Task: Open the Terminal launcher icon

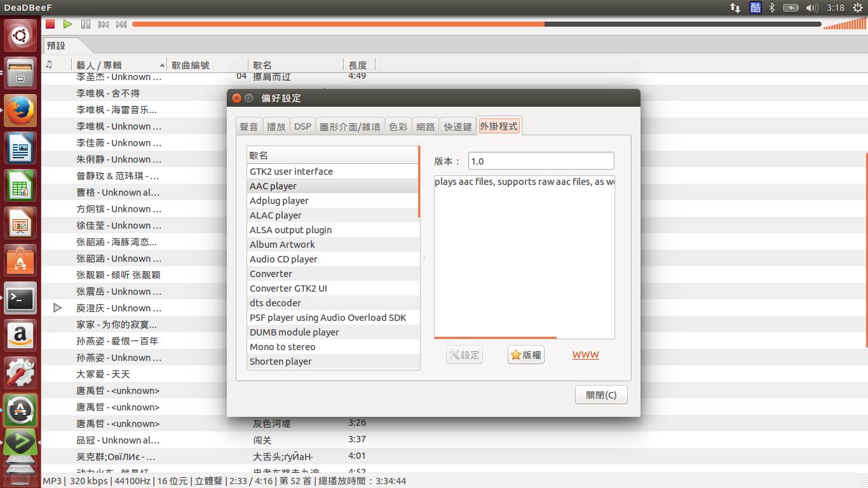Action: click(21, 298)
